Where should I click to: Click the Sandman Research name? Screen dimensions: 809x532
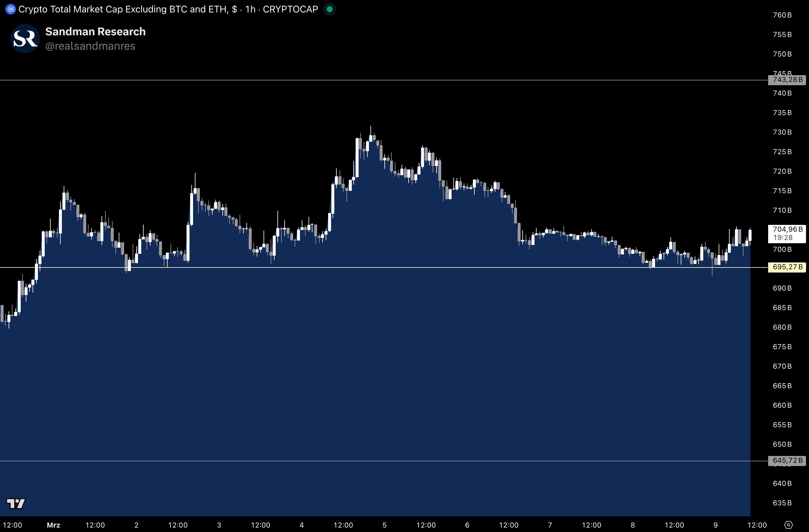pos(95,32)
